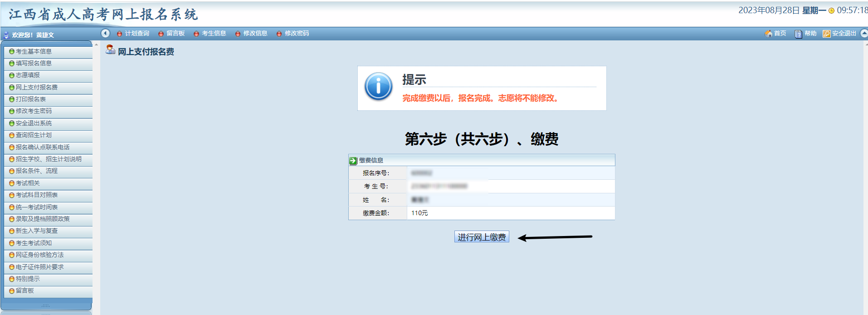
Task: Open 考试科目对照表 sidebar link
Action: tap(37, 195)
